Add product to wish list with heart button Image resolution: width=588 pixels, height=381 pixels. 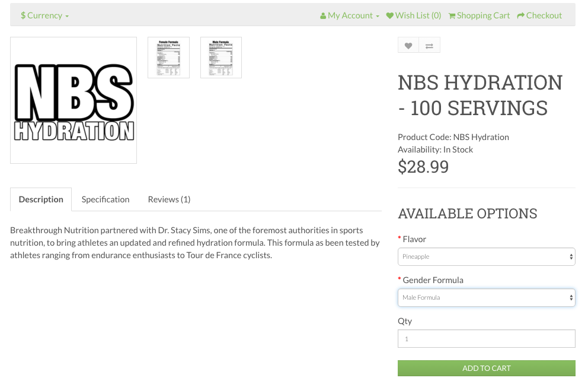pyautogui.click(x=408, y=46)
